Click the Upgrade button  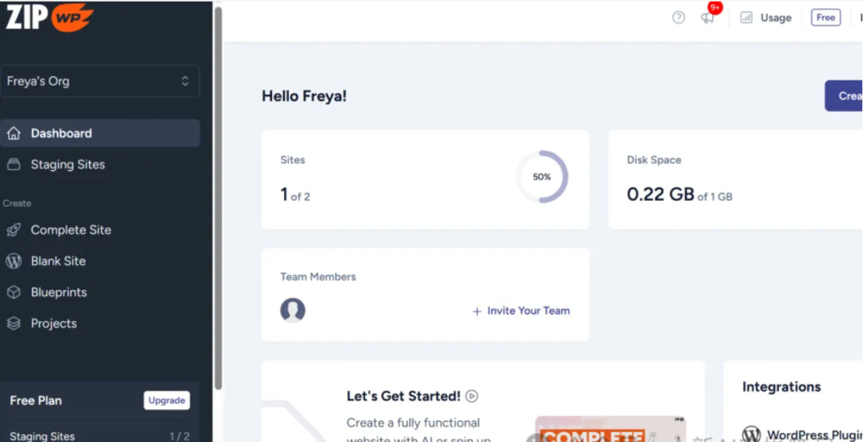pos(166,401)
